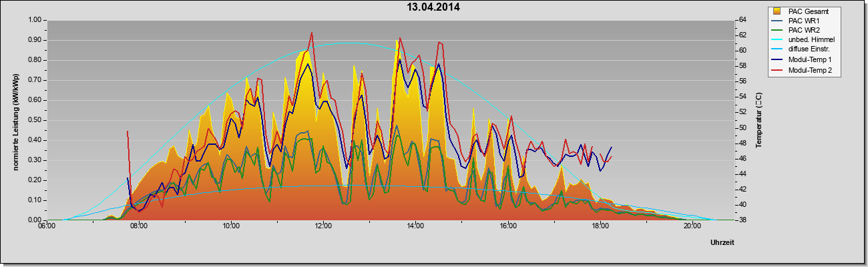Screen dimensions: 868x267
Task: Click the Temperatur axis title
Action: 759,120
